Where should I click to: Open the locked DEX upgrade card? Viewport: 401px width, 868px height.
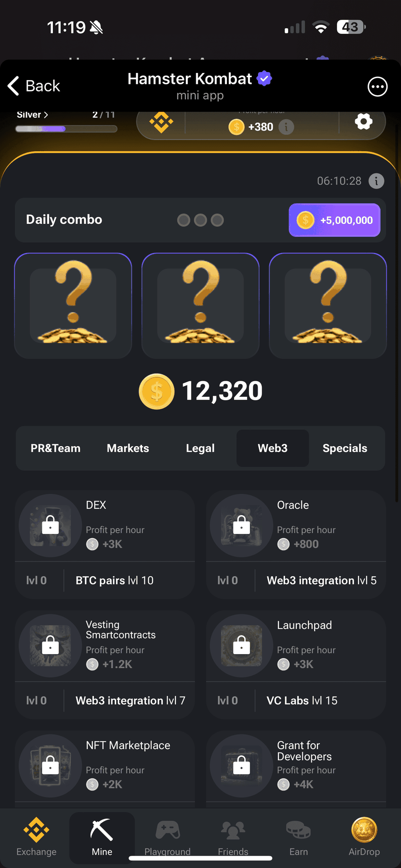pos(105,545)
